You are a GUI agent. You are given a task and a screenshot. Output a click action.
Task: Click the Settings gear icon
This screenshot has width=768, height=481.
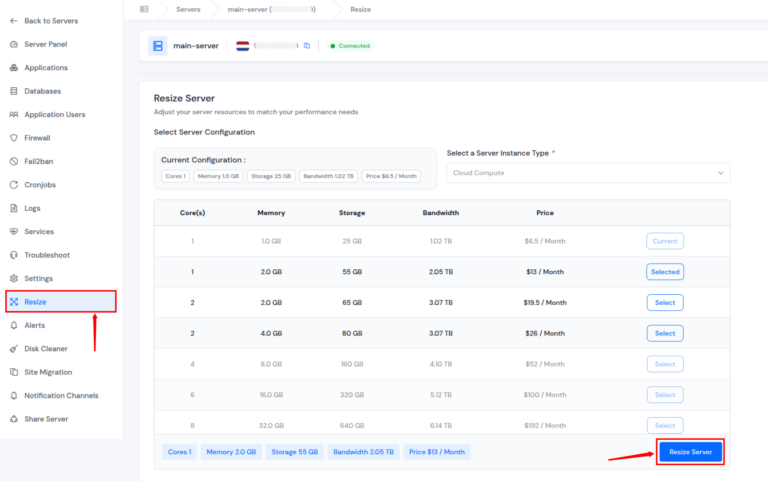point(14,278)
